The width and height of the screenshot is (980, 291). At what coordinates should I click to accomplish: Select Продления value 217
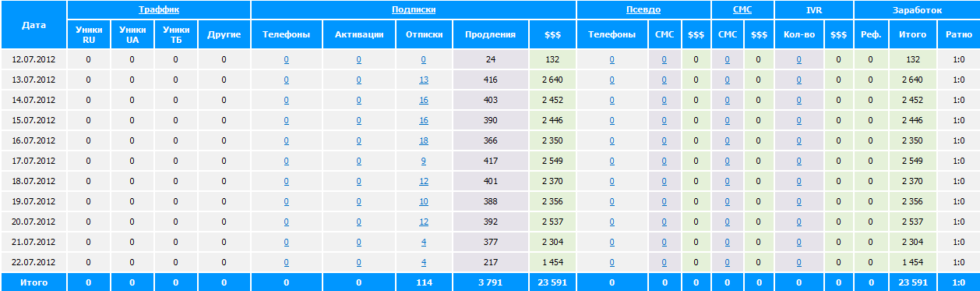[x=490, y=262]
